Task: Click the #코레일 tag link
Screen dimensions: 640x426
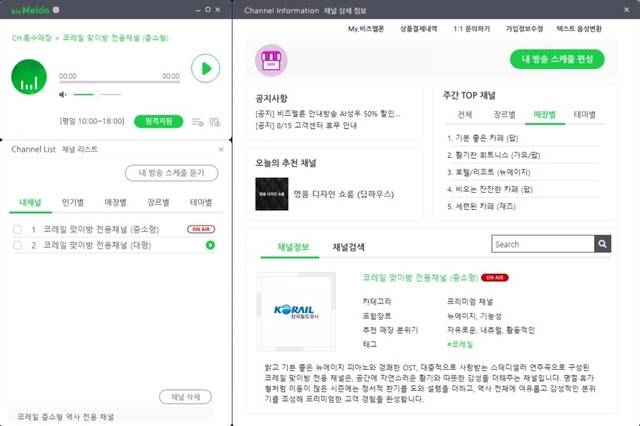Action: tap(460, 344)
